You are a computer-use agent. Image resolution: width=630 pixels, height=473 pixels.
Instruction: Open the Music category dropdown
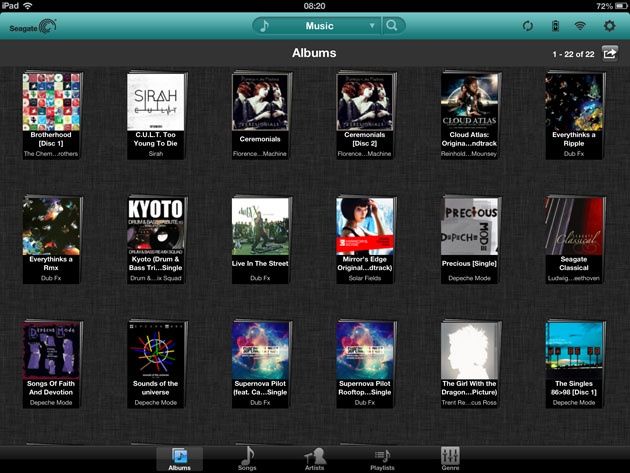[x=319, y=26]
